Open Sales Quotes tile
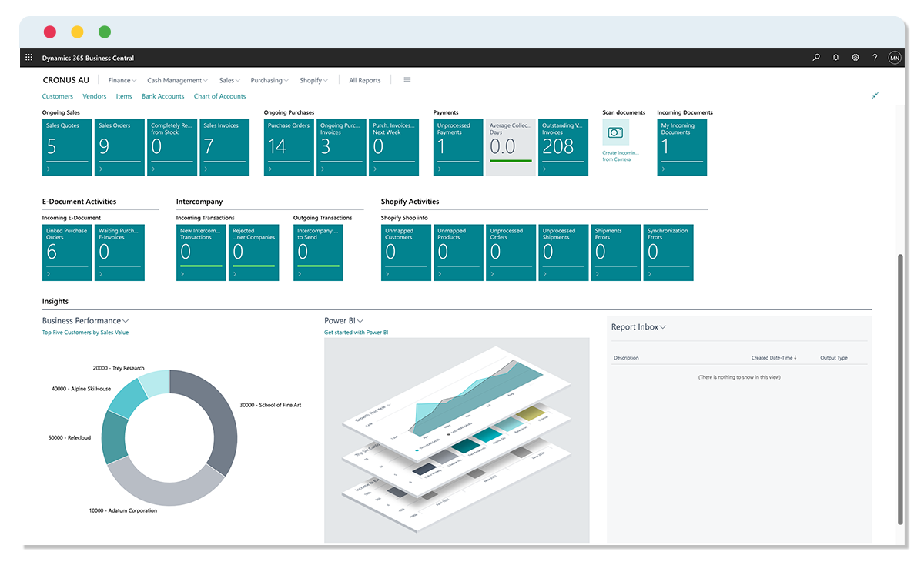This screenshot has width=924, height=562. point(67,147)
